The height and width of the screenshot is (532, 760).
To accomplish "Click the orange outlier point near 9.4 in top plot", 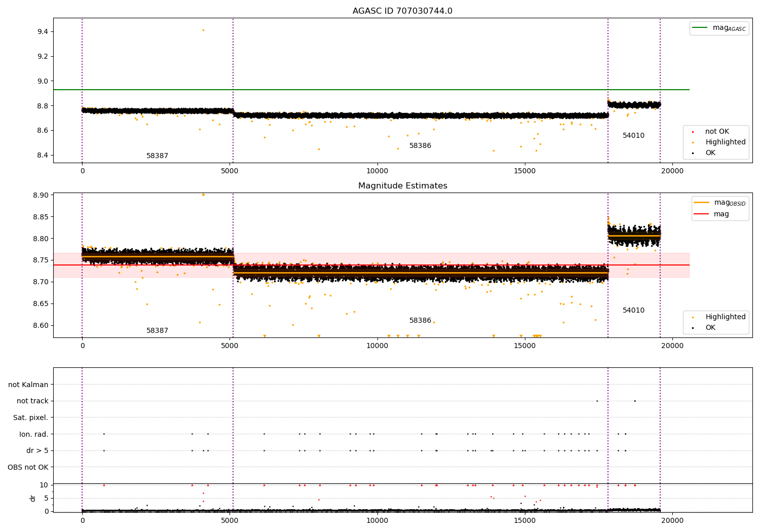I will (x=203, y=30).
